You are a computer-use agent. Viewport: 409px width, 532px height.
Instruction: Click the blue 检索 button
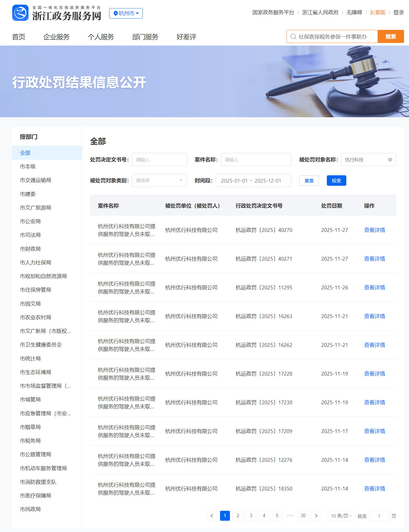[336, 181]
